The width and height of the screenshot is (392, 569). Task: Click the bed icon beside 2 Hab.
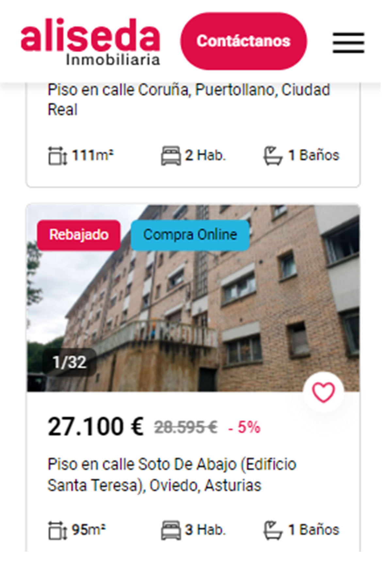click(x=171, y=156)
